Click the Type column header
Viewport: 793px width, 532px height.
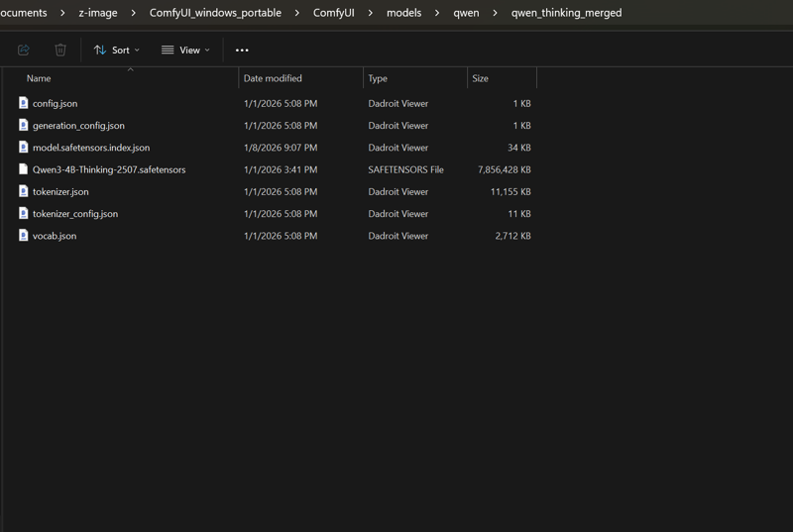tap(378, 78)
